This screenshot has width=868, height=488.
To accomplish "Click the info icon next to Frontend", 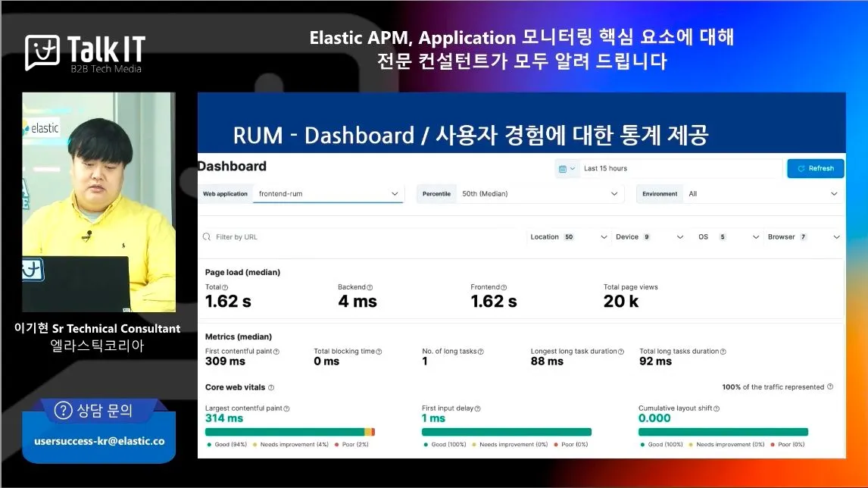I will 504,287.
